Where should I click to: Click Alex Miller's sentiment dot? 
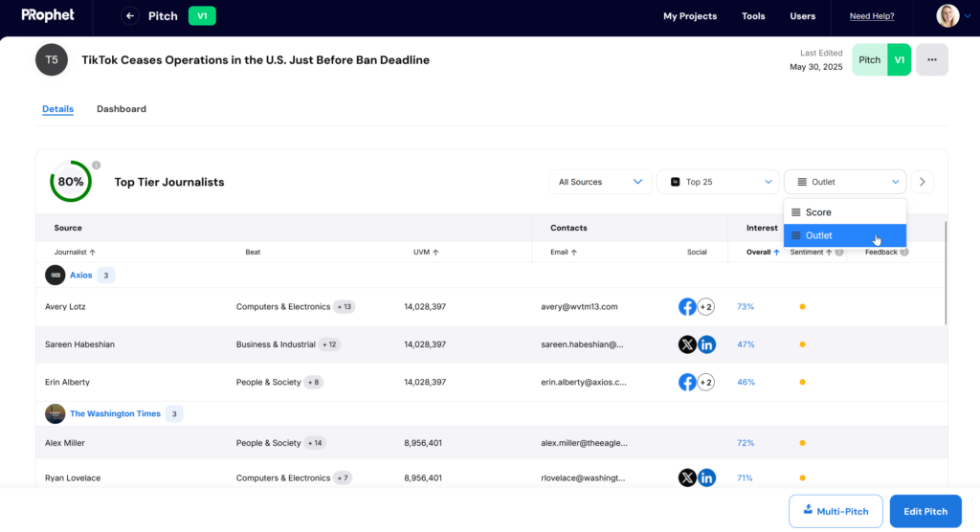tap(803, 443)
